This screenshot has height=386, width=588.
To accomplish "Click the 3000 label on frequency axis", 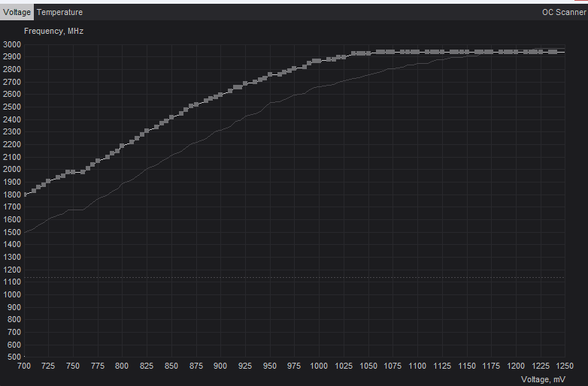I will click(12, 44).
